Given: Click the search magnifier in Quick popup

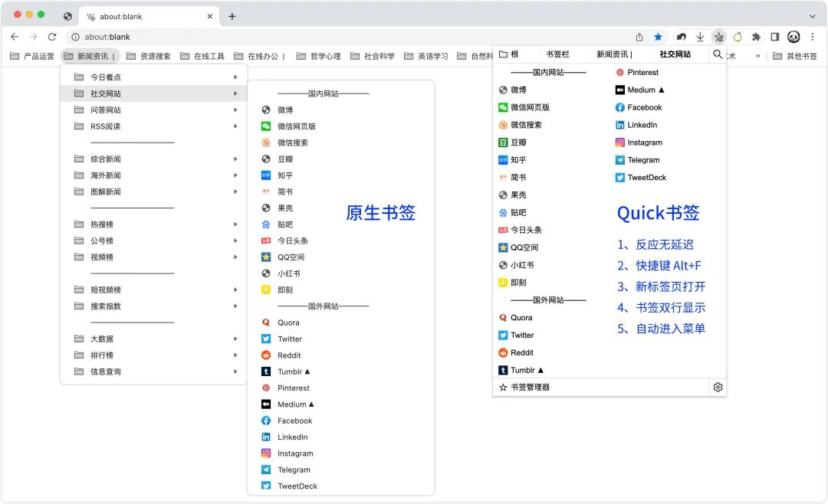Looking at the screenshot, I should click(x=718, y=54).
